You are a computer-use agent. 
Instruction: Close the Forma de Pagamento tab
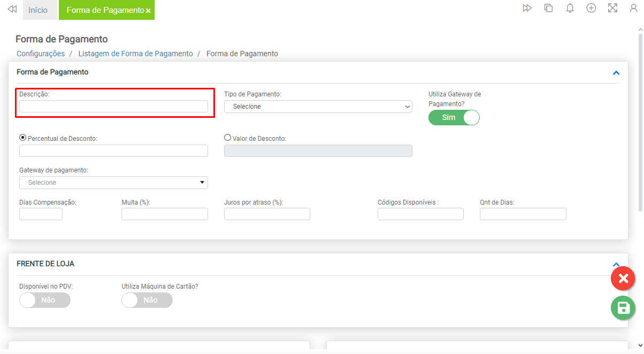click(148, 11)
